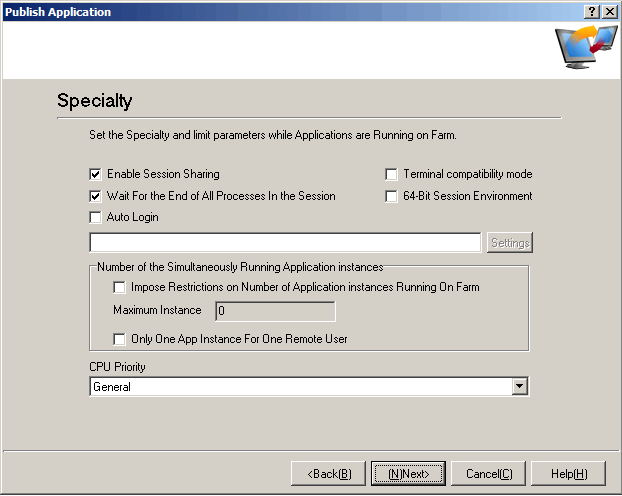Tick Terminal compatibility mode checkbox
The height and width of the screenshot is (496, 622).
(392, 174)
